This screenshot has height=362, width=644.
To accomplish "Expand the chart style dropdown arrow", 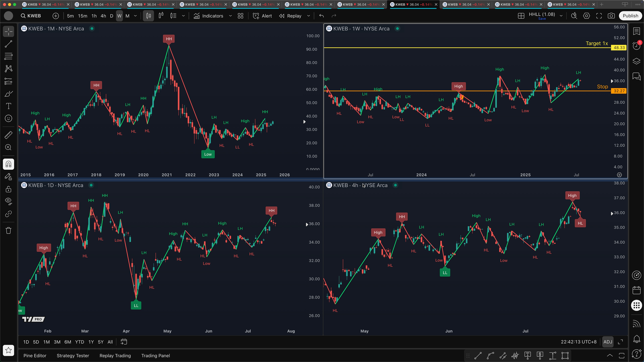I will [183, 16].
